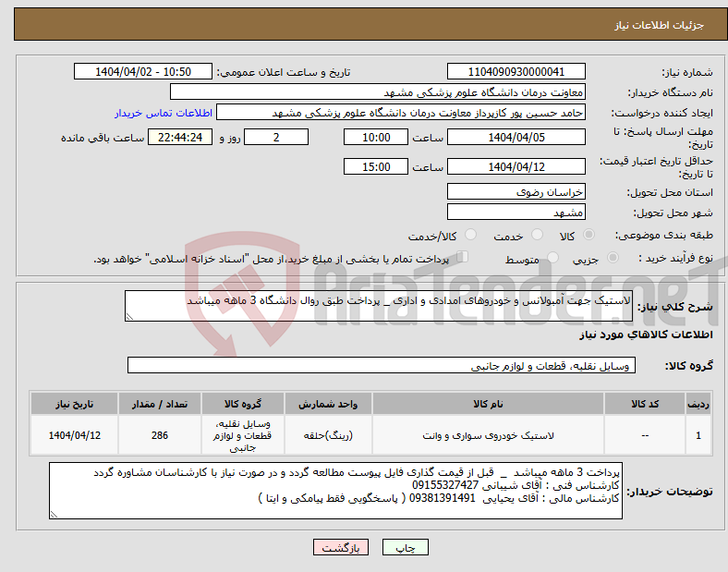The height and width of the screenshot is (572, 728).
Task: Click the واحد شمارش column header
Action: point(328,404)
